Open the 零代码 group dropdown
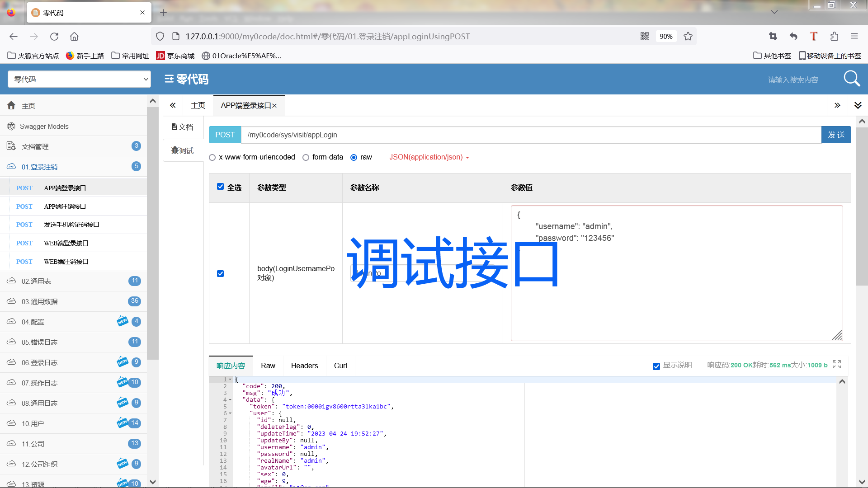The width and height of the screenshot is (868, 488). click(x=79, y=79)
